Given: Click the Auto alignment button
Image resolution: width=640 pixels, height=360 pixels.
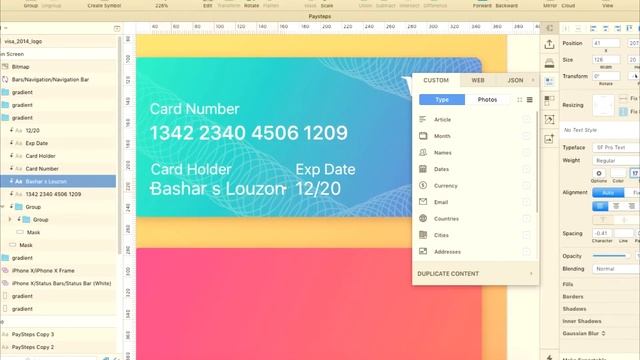Looking at the screenshot, I should click(x=608, y=192).
